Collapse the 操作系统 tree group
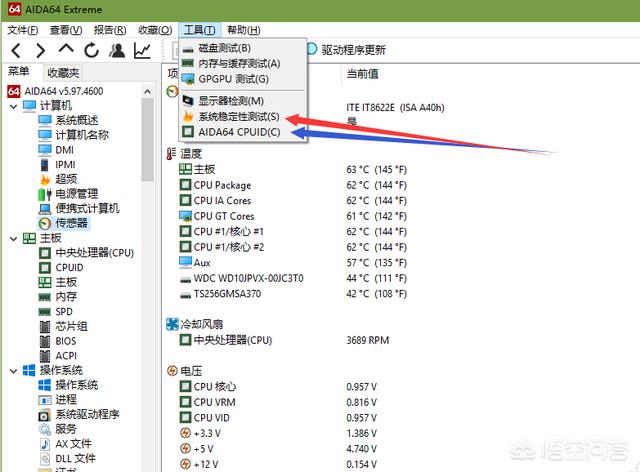The image size is (640, 472). (13, 371)
